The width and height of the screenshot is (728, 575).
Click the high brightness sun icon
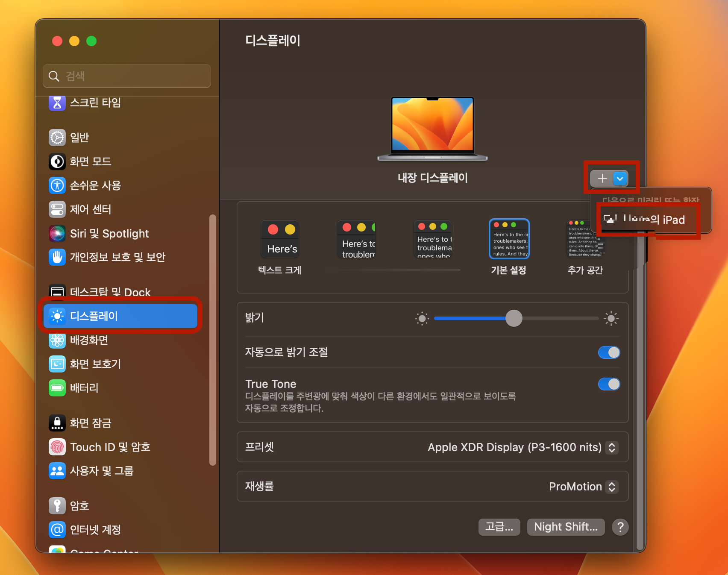point(611,318)
